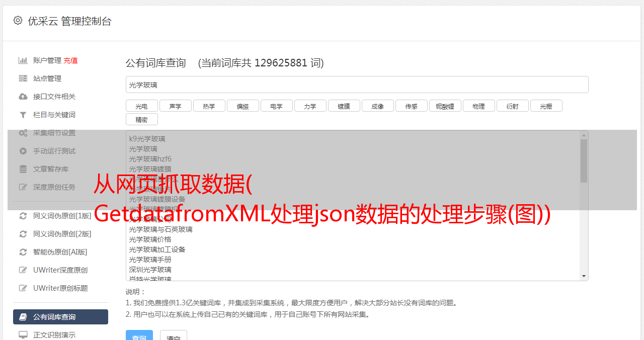
Task: Click the results list scrollbar down arrow
Action: (x=584, y=276)
